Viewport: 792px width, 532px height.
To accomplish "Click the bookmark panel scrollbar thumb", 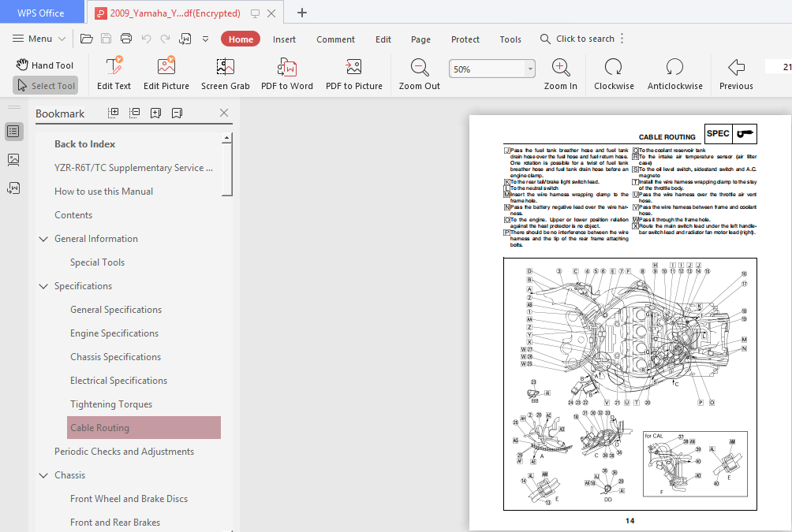I will coord(227,169).
